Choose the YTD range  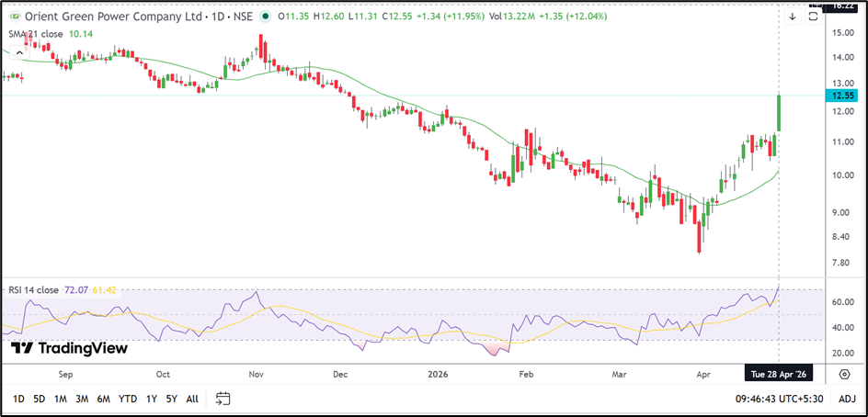129,399
